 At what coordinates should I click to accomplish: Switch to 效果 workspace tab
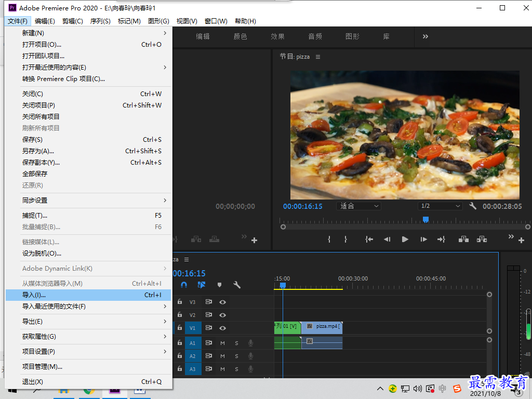click(x=277, y=36)
